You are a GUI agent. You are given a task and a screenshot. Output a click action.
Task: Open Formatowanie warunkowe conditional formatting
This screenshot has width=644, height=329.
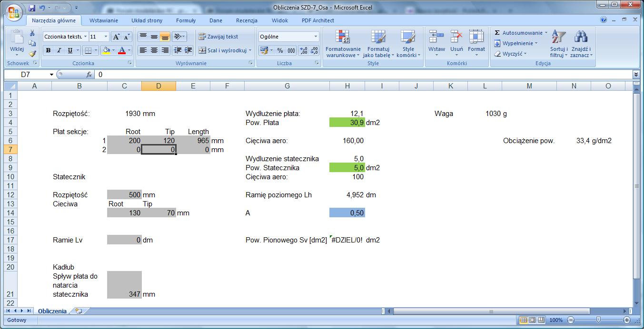coord(343,44)
